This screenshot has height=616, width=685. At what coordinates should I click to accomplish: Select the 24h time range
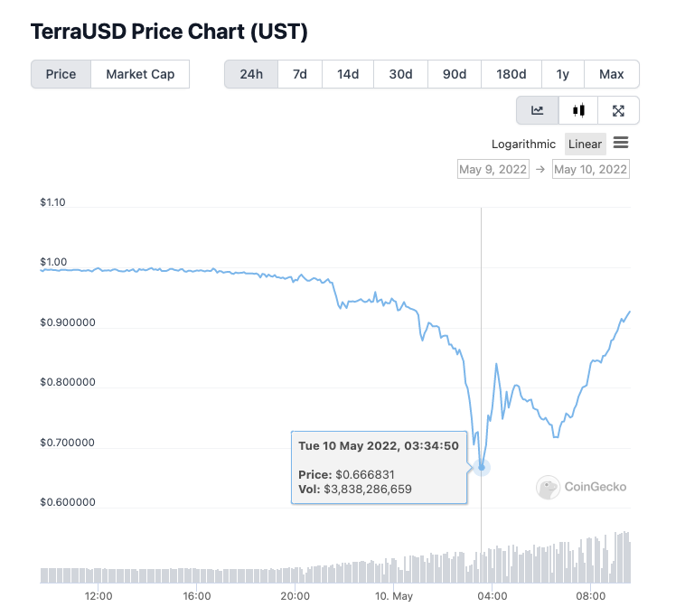click(x=251, y=74)
